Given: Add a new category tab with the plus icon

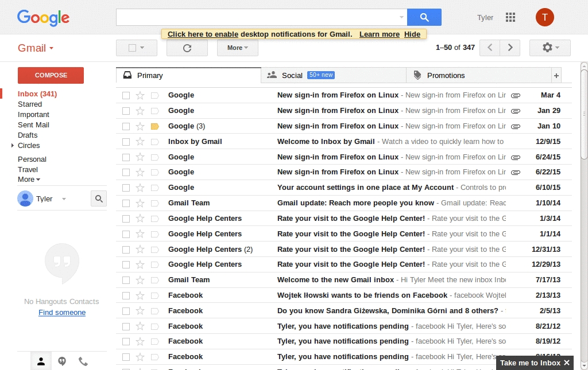Looking at the screenshot, I should coord(556,75).
